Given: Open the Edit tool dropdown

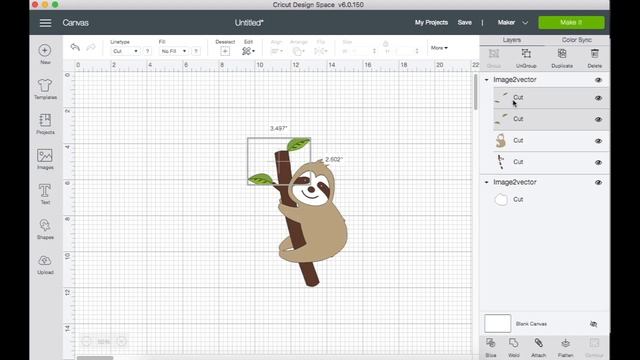Looking at the screenshot, I should coord(248,51).
